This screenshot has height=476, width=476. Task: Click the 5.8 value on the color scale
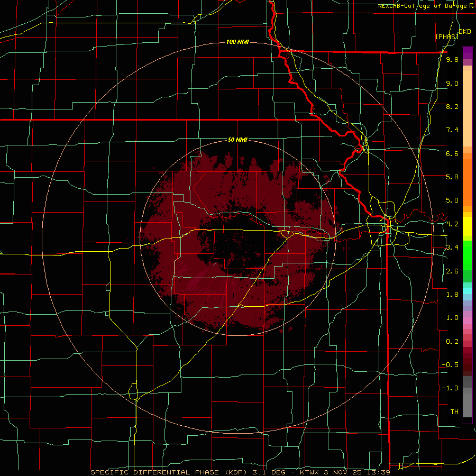click(452, 177)
